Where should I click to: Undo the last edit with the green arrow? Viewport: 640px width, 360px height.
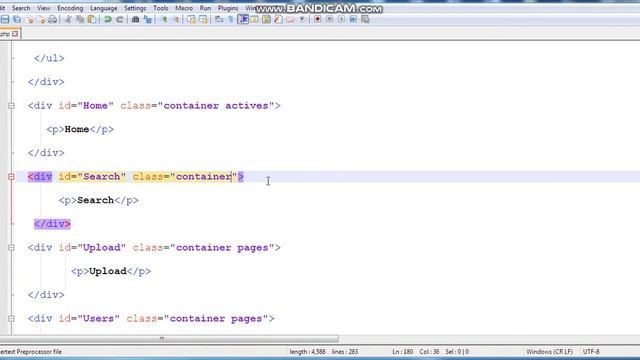[108, 19]
